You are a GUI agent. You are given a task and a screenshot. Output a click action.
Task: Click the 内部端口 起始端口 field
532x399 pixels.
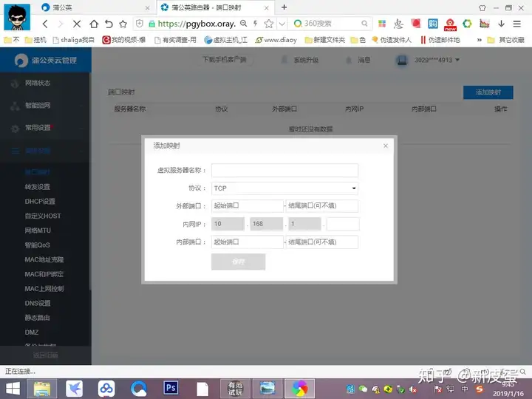point(247,242)
